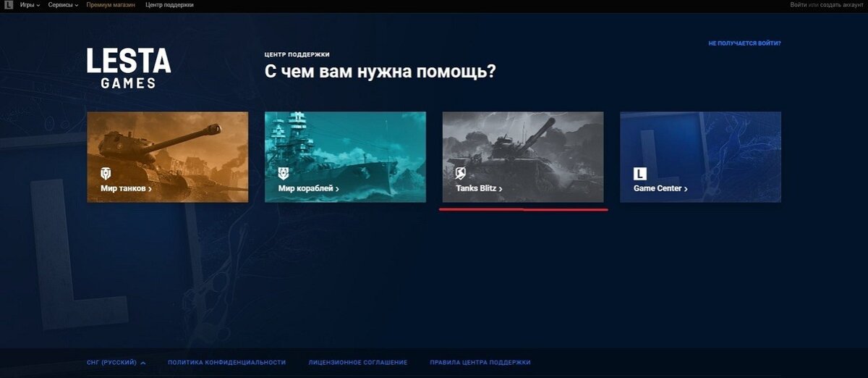Open the Tanks Blitz support card

523,156
